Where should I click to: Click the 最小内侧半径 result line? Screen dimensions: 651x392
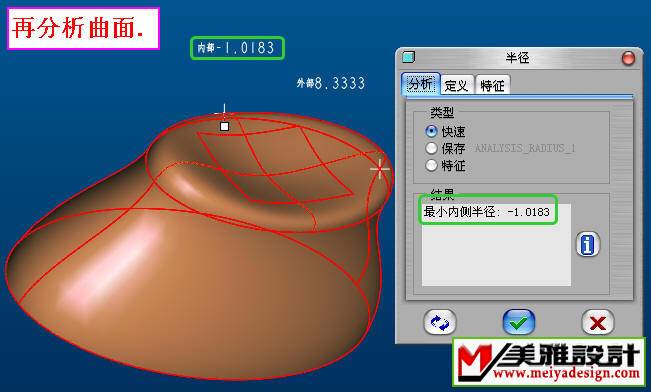[487, 212]
